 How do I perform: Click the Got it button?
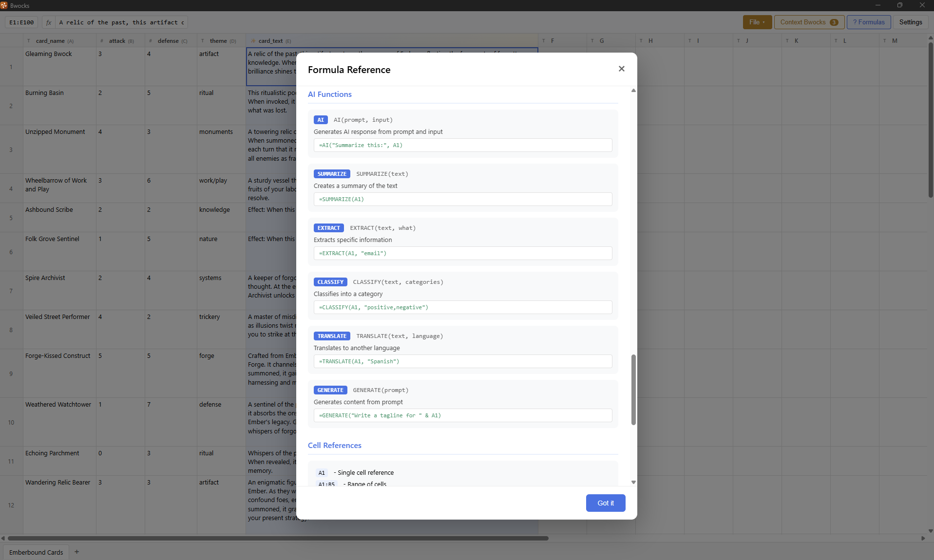click(x=605, y=503)
